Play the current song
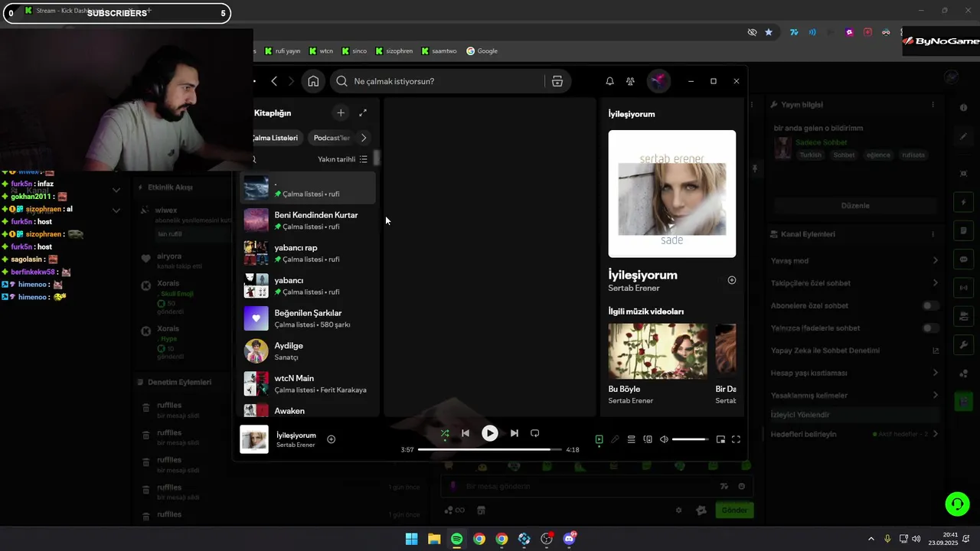 pos(490,433)
